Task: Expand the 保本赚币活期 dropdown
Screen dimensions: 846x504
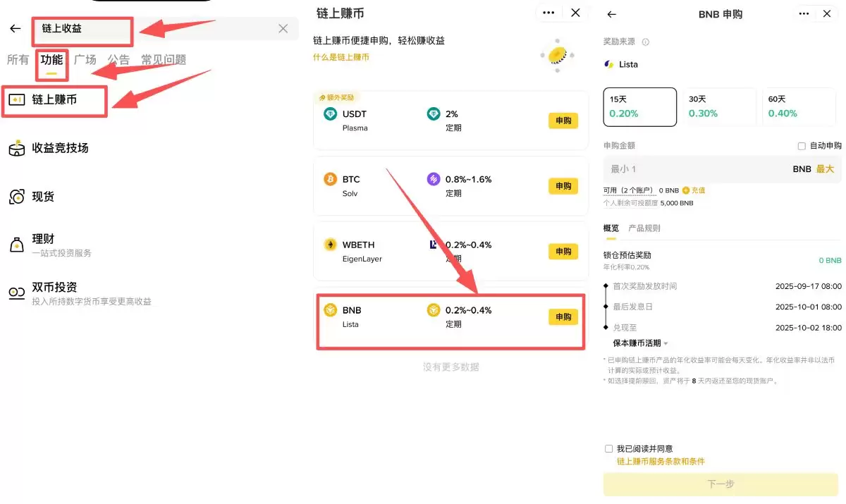Action: click(637, 343)
